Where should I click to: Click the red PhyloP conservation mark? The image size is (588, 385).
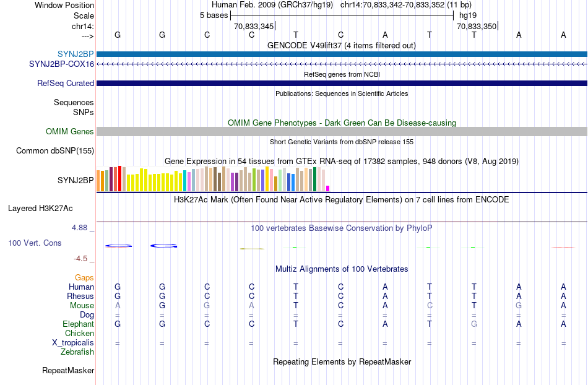click(x=563, y=247)
